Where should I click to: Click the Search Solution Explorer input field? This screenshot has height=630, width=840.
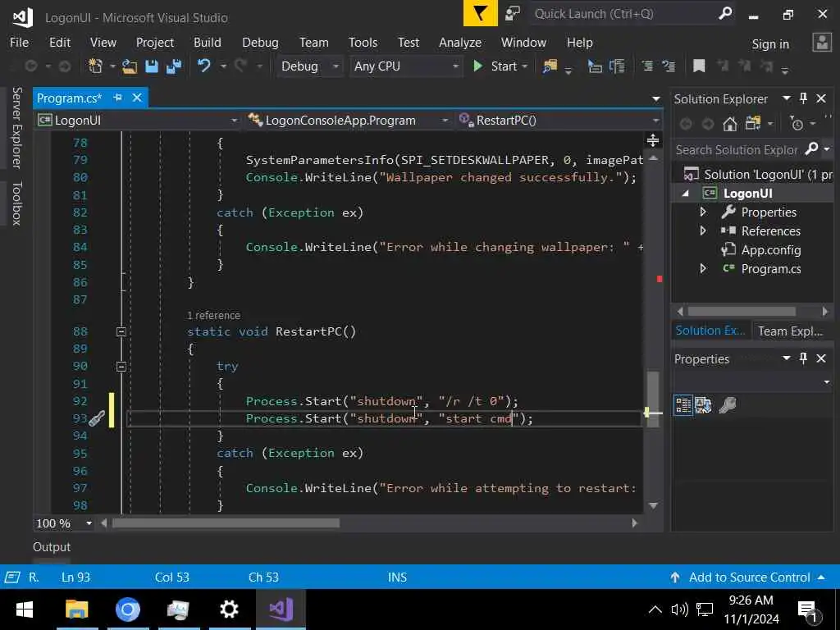click(738, 149)
